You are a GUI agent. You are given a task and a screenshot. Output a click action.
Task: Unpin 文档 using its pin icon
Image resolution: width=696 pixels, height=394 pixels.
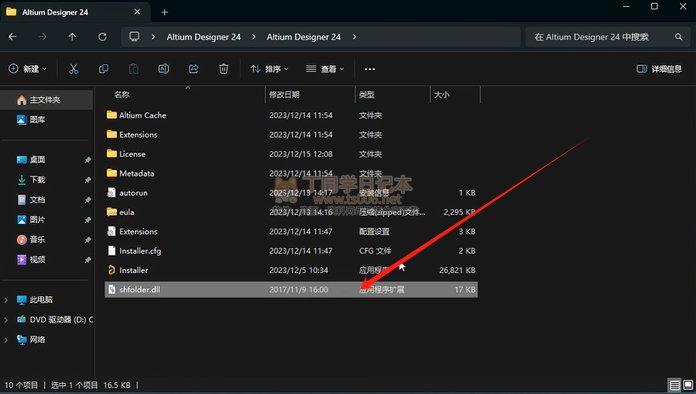(x=88, y=200)
